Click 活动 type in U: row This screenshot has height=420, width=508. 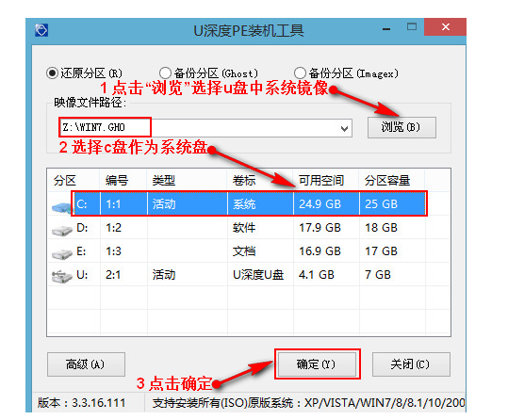(164, 275)
